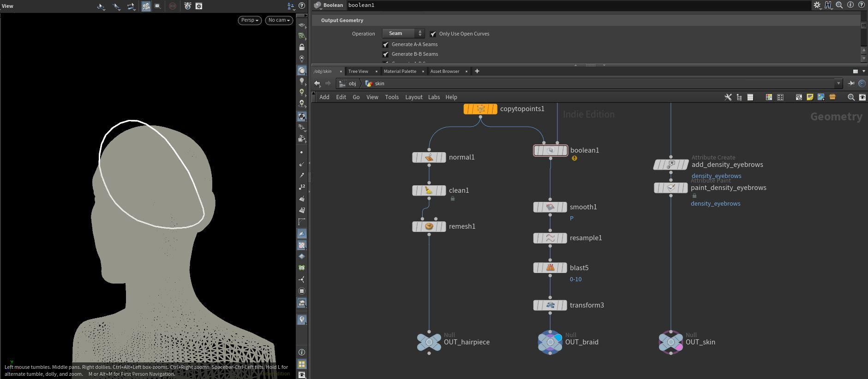
Task: Open the Add menu
Action: (324, 97)
